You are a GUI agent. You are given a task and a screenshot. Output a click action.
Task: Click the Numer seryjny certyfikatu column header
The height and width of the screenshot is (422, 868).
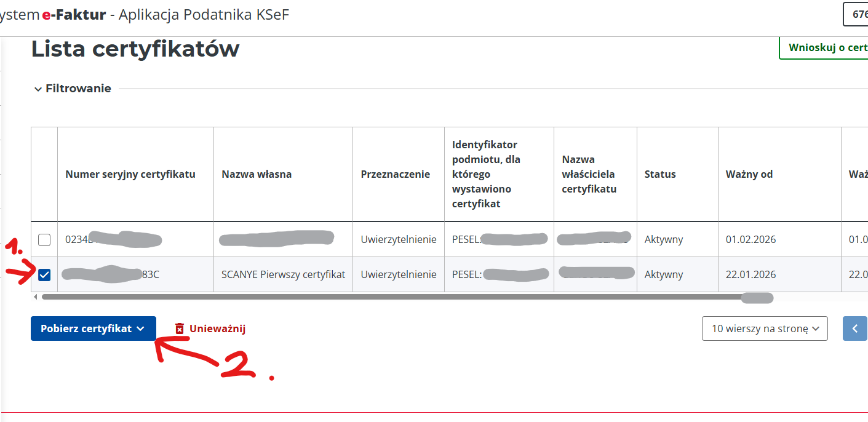coord(130,174)
